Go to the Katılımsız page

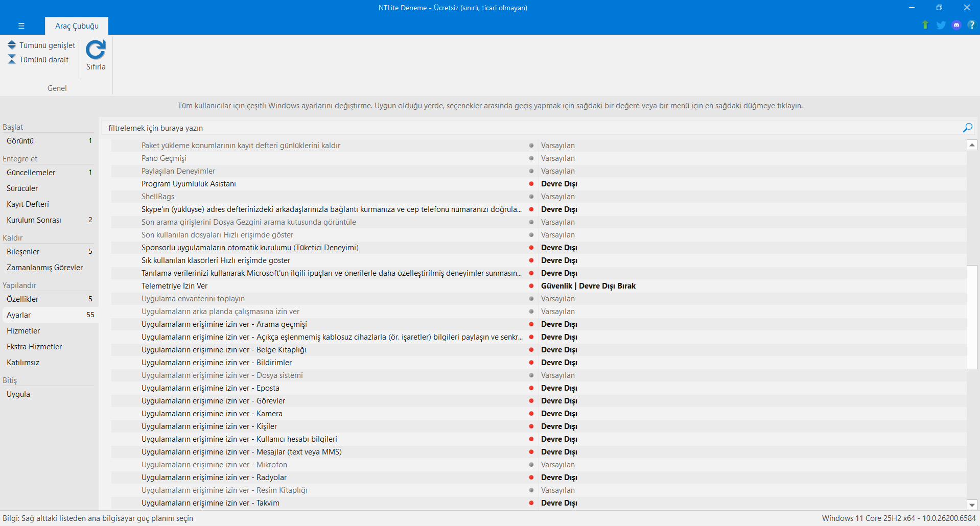(49, 363)
